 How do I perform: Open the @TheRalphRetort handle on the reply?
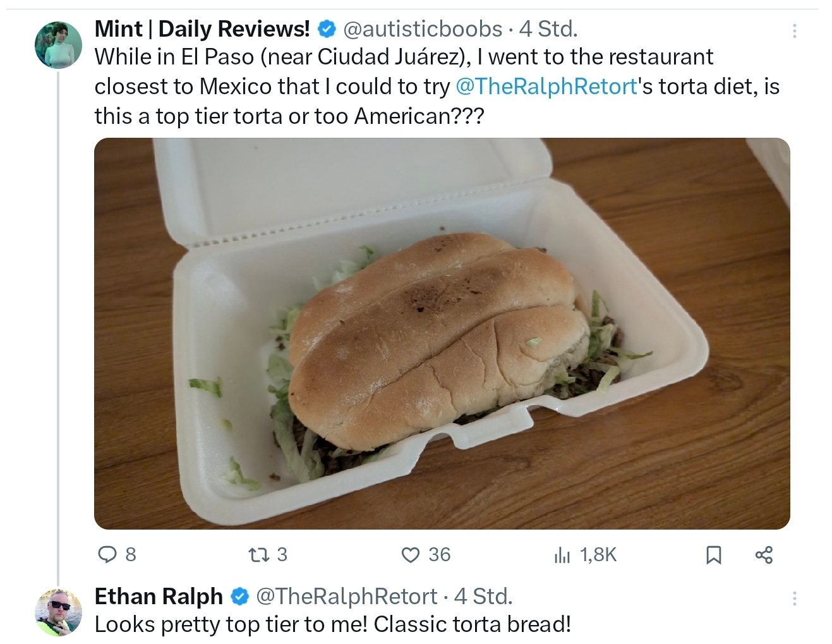[346, 596]
